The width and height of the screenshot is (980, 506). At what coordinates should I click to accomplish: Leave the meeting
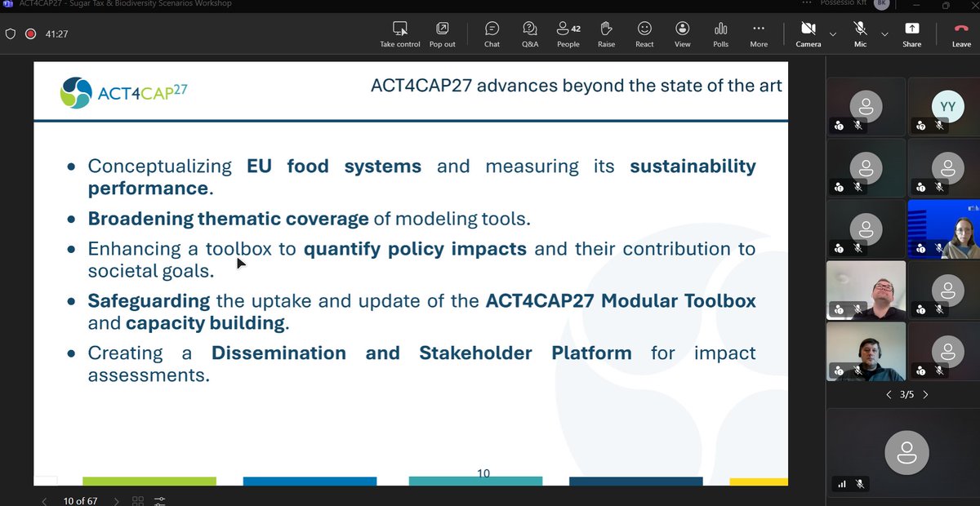coord(961,34)
